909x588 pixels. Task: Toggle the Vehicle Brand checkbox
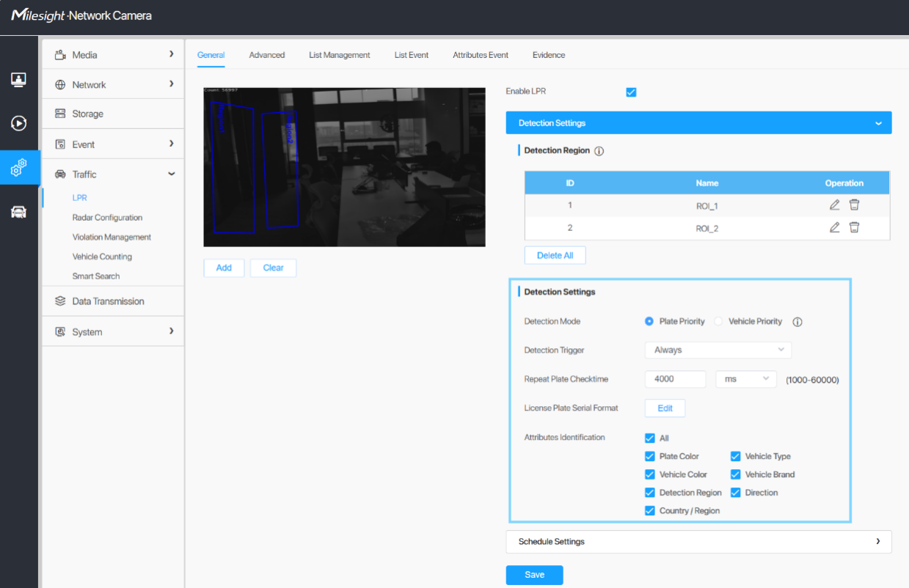point(736,474)
